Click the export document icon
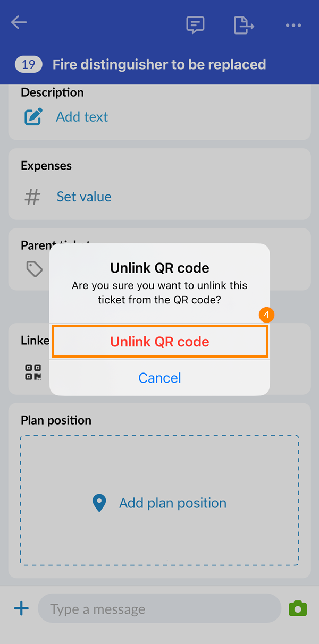The height and width of the screenshot is (644, 319). coord(244,25)
